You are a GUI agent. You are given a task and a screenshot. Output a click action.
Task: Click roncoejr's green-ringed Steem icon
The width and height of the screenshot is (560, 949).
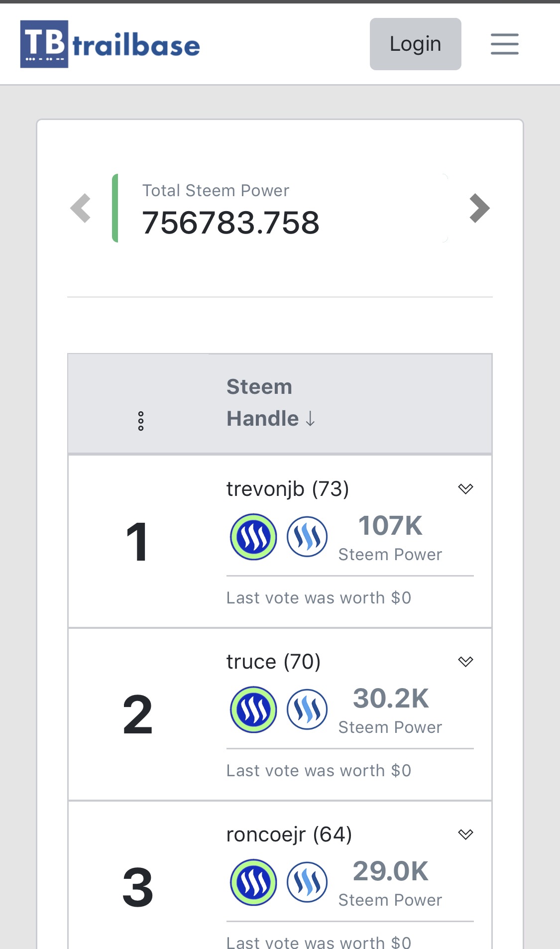[253, 882]
